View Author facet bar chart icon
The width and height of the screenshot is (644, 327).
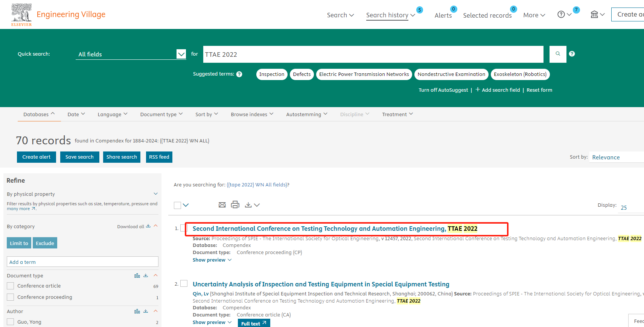pos(137,311)
